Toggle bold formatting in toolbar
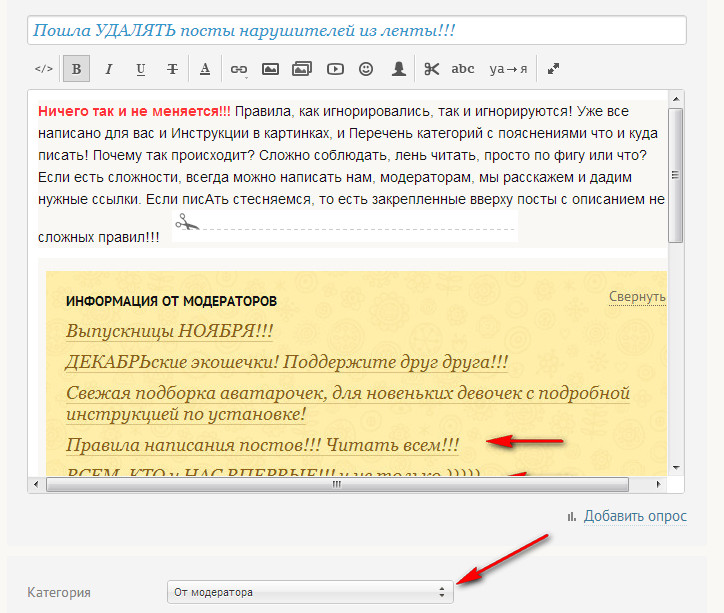The image size is (724, 613). coord(77,69)
